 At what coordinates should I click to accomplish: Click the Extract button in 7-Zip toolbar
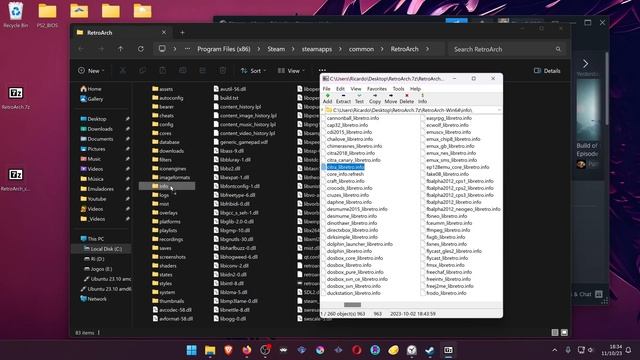pyautogui.click(x=343, y=98)
